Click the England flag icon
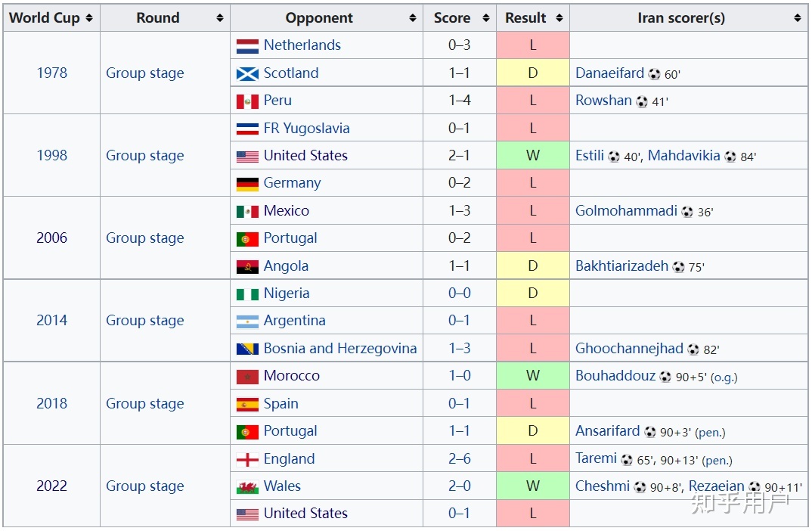Screen dimensions: 812x531 click(x=247, y=460)
